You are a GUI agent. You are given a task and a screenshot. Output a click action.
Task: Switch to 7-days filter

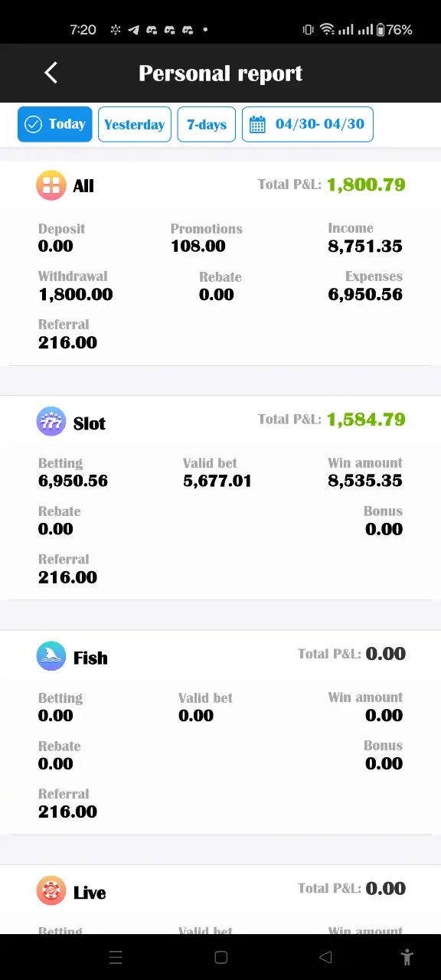coord(207,124)
